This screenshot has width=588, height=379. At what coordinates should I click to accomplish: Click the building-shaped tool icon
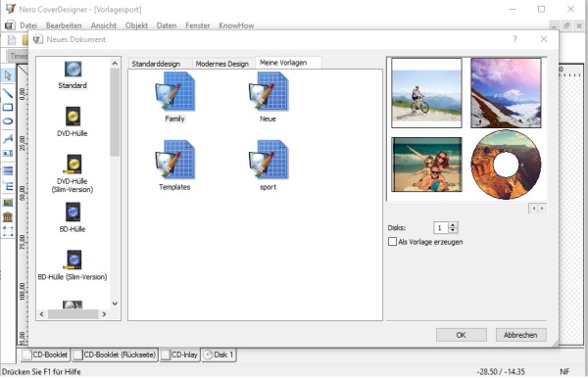tap(8, 216)
